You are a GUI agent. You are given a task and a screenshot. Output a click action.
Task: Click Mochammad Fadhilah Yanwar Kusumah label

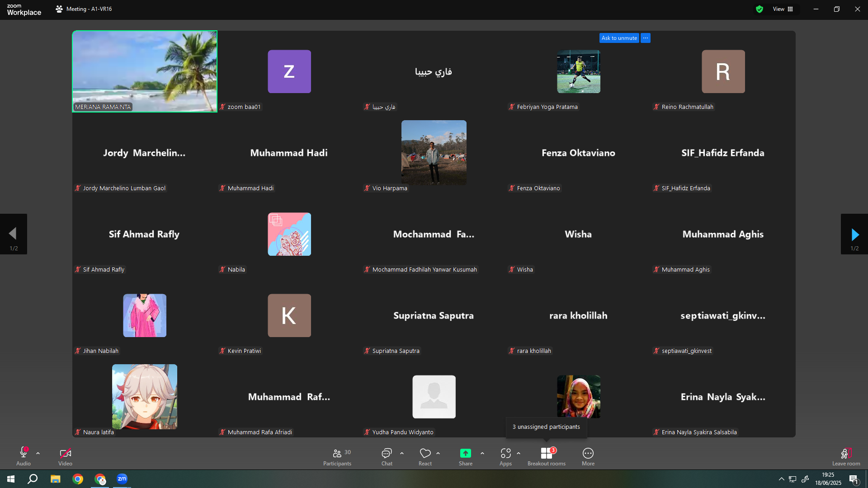click(x=425, y=269)
